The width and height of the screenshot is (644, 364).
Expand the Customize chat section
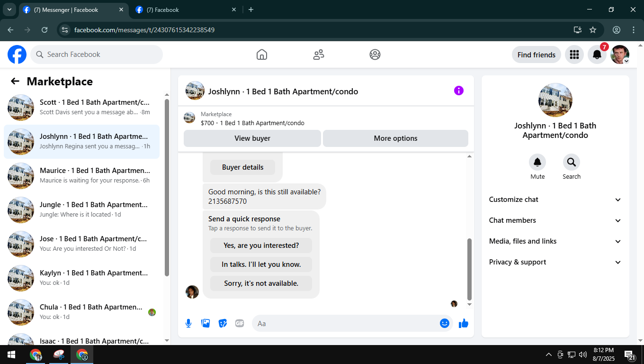pyautogui.click(x=555, y=200)
